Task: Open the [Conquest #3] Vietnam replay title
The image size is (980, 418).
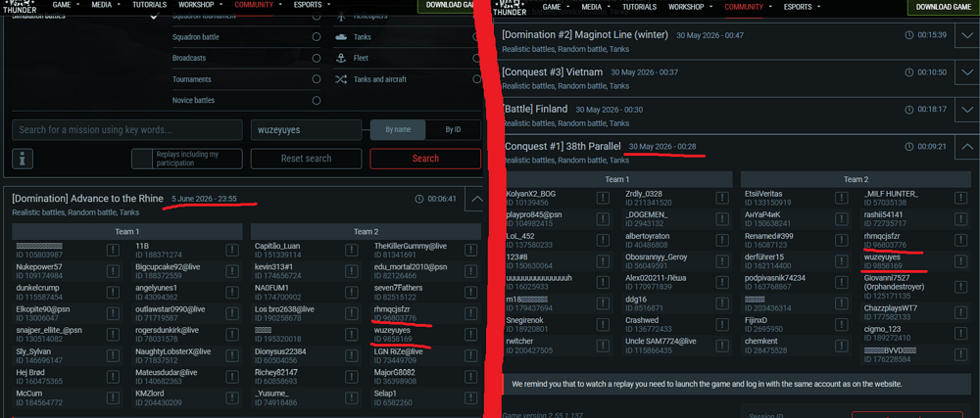Action: 552,72
